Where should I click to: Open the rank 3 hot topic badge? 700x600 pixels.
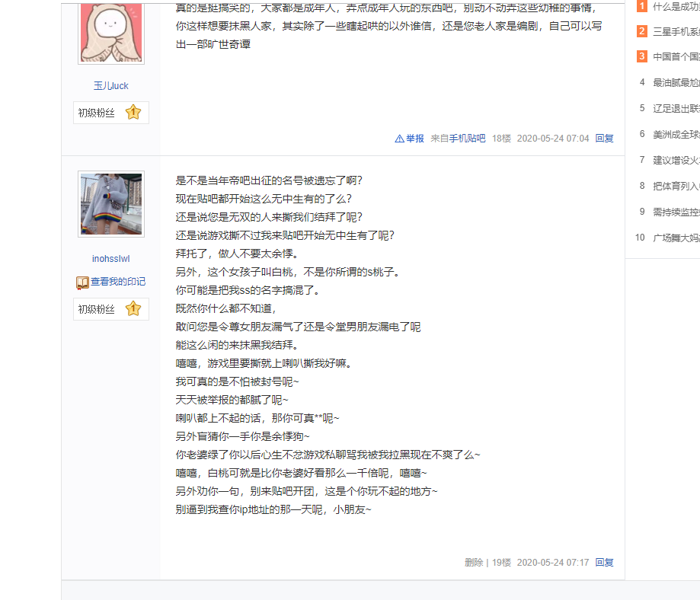tap(642, 56)
